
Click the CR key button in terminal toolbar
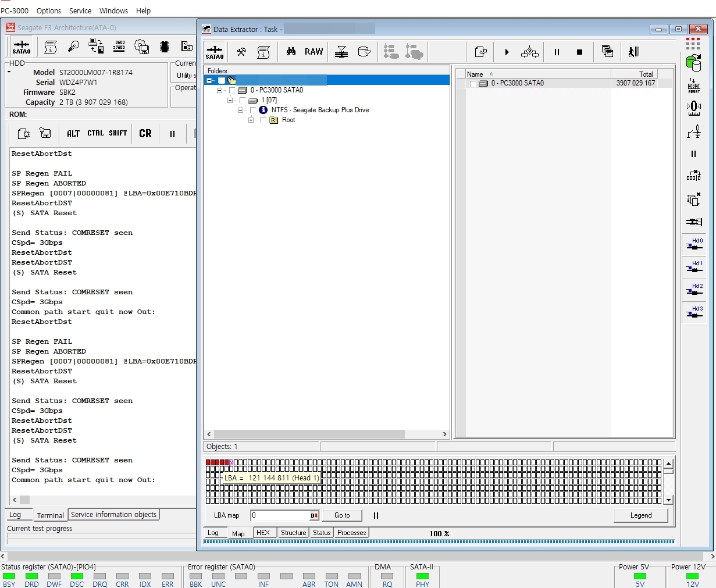coord(145,134)
